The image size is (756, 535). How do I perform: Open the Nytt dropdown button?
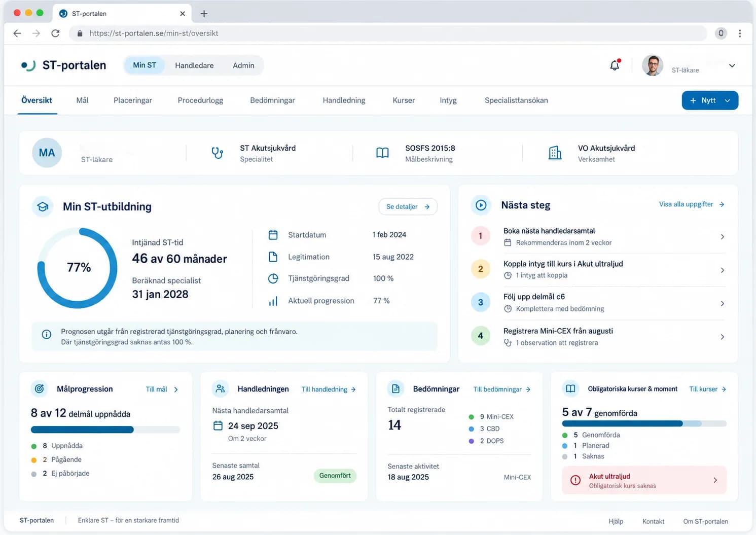click(710, 100)
